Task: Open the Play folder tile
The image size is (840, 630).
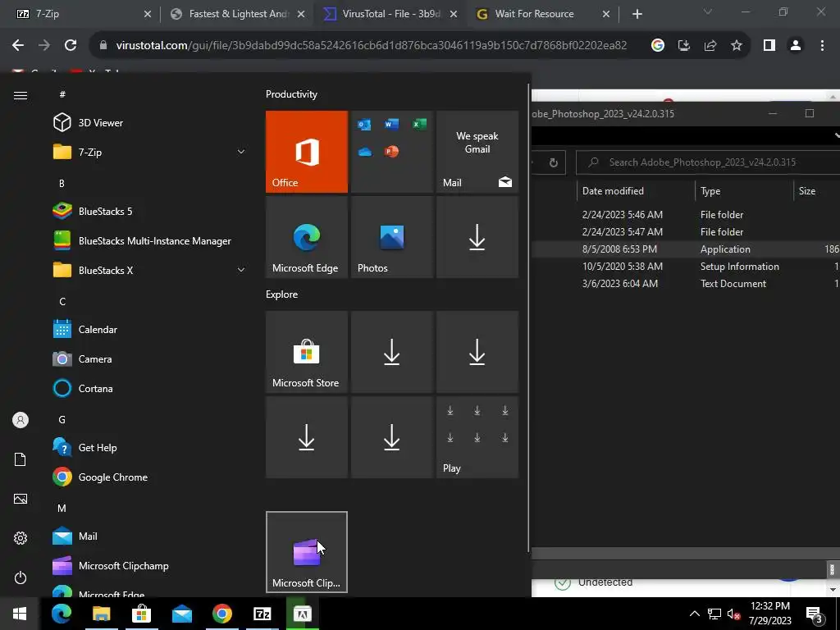Action: (477, 437)
